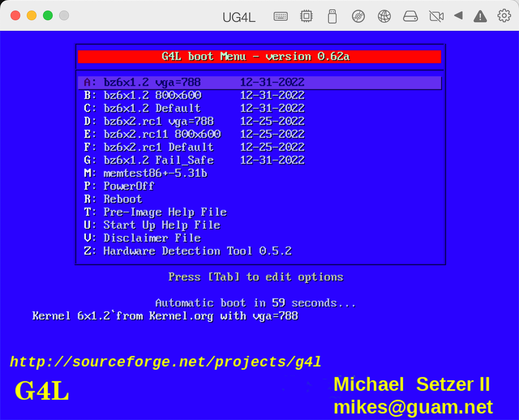The height and width of the screenshot is (420, 519).
Task: Click the CD-ROM disc icon
Action: (x=358, y=16)
